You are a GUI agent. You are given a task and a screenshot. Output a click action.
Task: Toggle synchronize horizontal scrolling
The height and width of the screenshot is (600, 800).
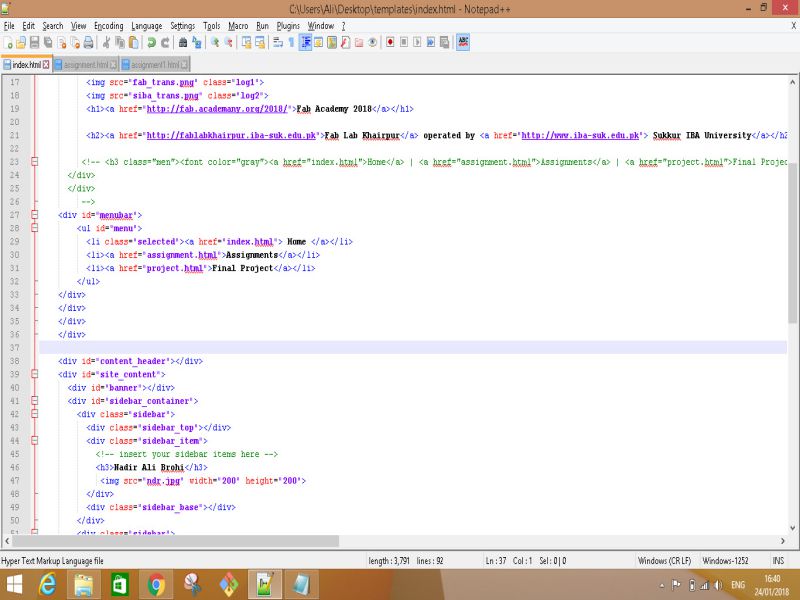click(260, 42)
